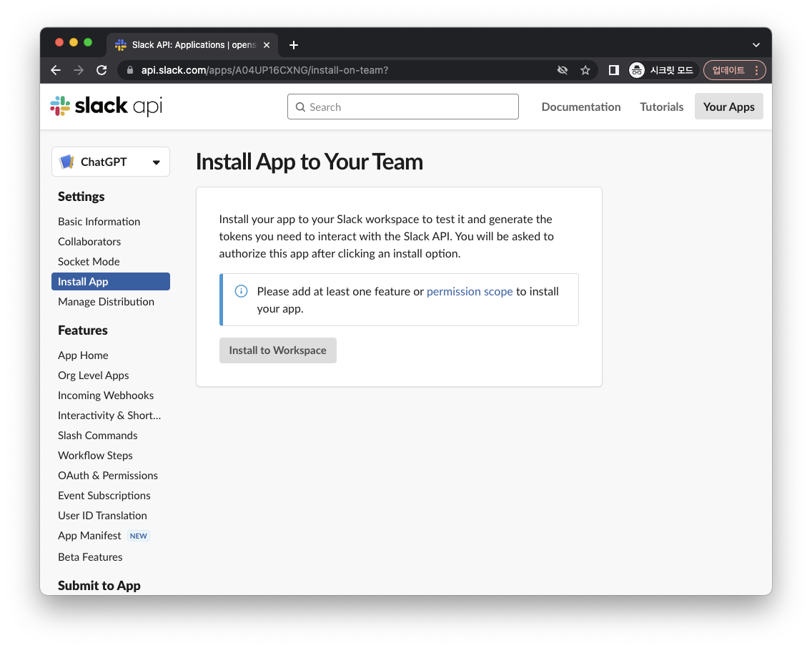Click the address bar URL
812x648 pixels.
point(264,70)
